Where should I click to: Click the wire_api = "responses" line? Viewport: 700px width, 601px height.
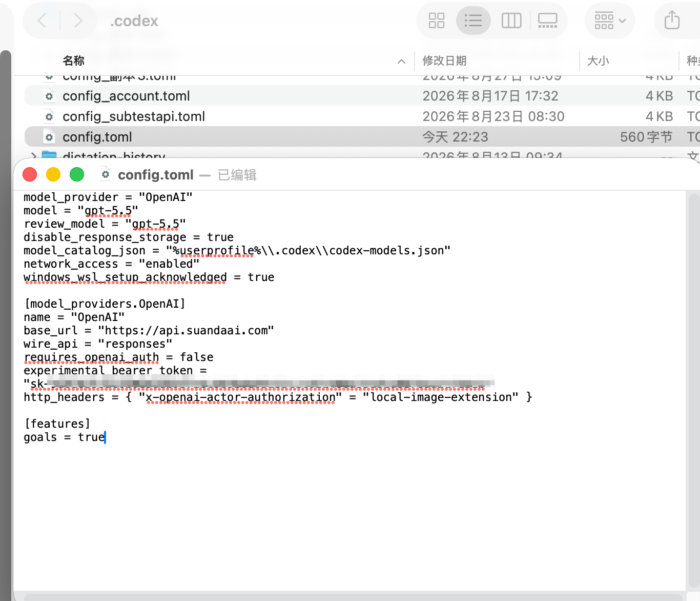click(98, 344)
